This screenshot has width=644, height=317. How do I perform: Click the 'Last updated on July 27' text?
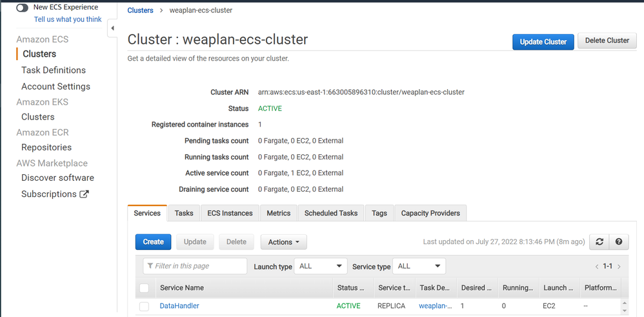tap(504, 241)
